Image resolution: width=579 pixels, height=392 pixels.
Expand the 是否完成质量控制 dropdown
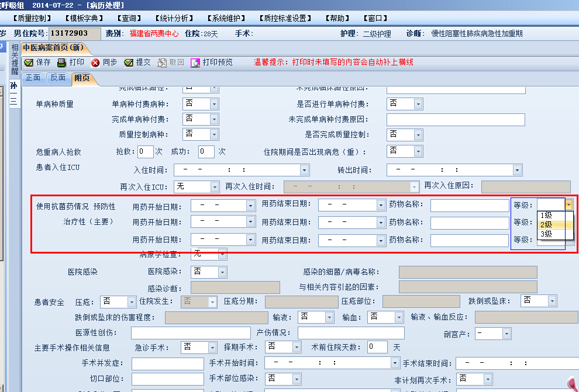point(418,135)
